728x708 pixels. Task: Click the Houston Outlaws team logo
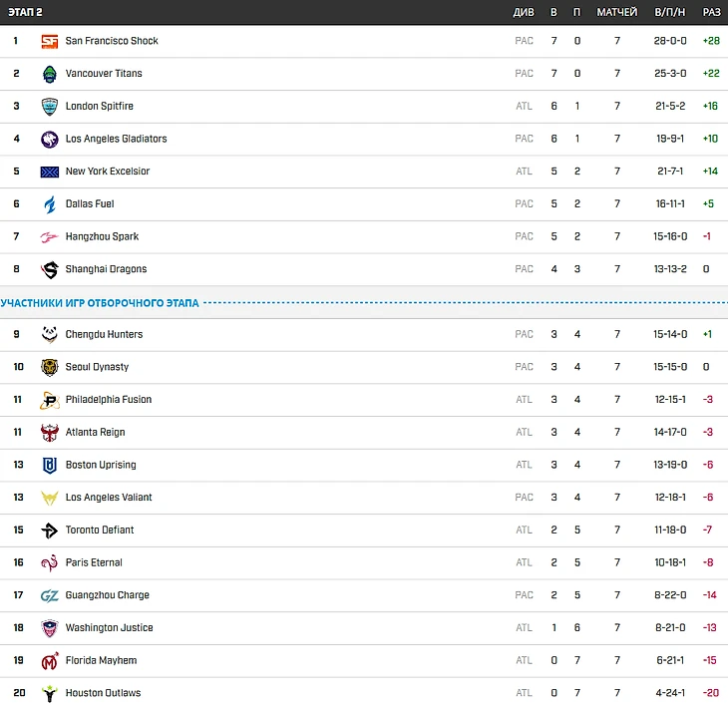(x=50, y=693)
